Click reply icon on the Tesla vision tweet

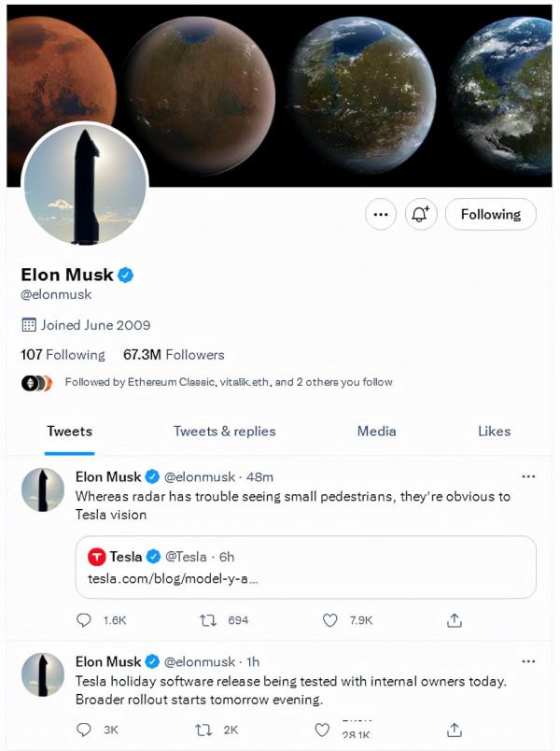coord(84,620)
